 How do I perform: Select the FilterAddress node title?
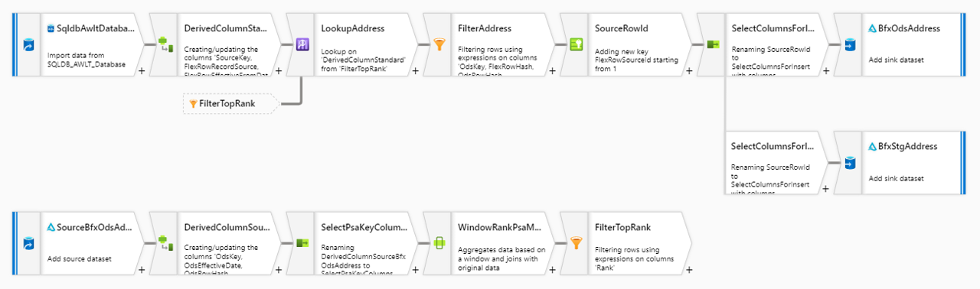[485, 28]
